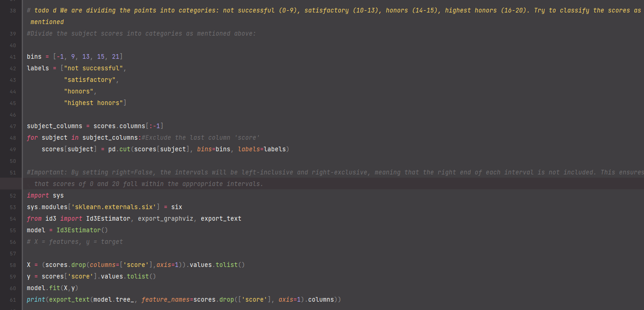Click line number 61 in the gutter
This screenshot has height=310, width=644.
12,299
